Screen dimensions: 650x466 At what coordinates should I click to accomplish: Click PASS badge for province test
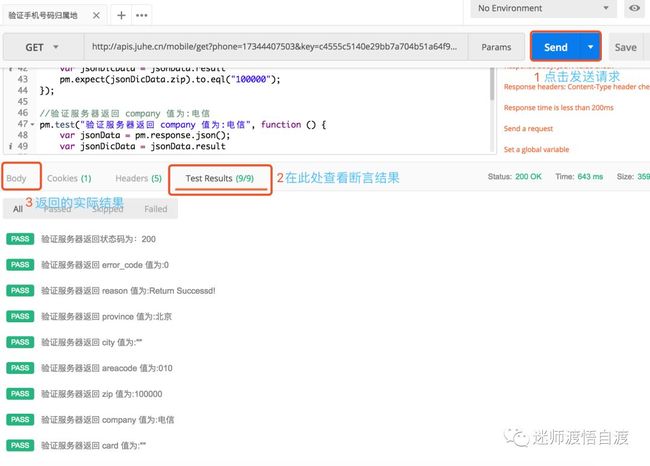20,316
